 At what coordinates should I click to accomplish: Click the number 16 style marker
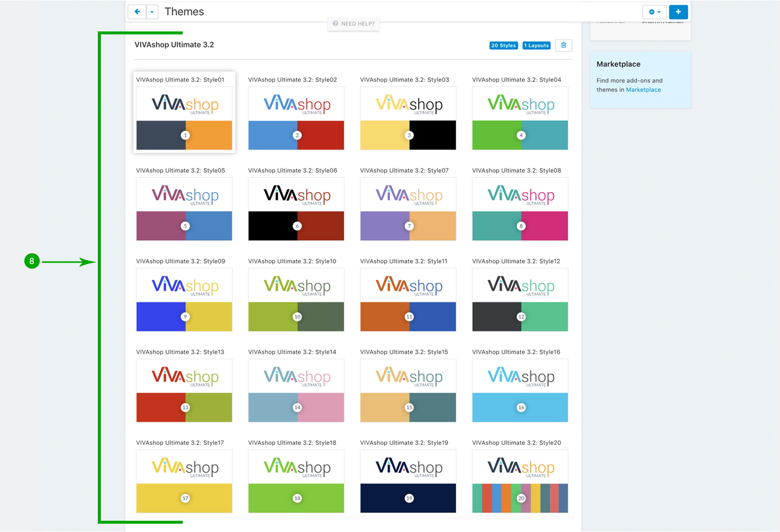(x=521, y=407)
